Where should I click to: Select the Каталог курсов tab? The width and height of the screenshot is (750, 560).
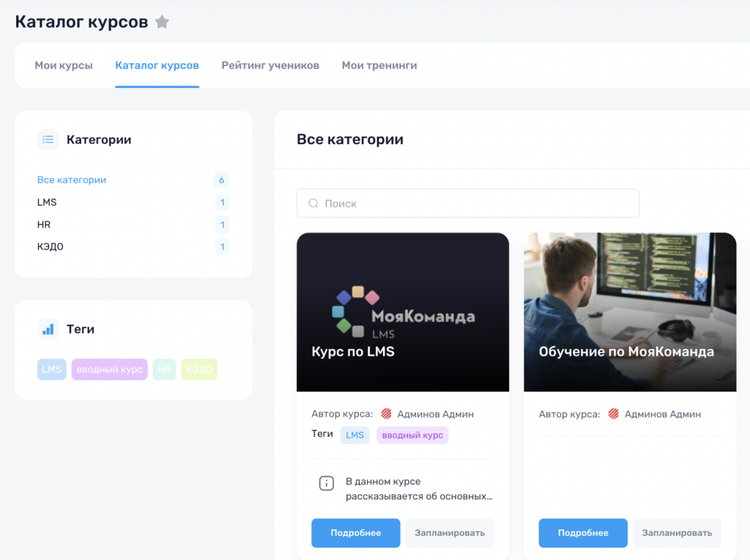[x=157, y=66]
